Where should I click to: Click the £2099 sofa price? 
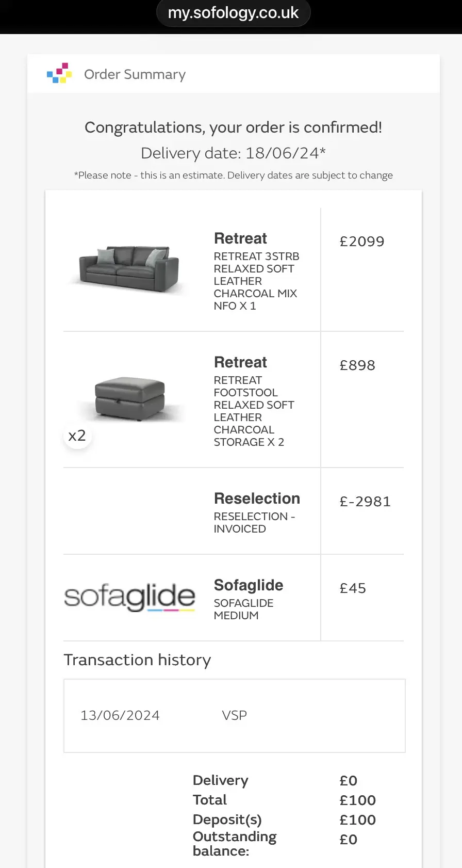coord(362,242)
